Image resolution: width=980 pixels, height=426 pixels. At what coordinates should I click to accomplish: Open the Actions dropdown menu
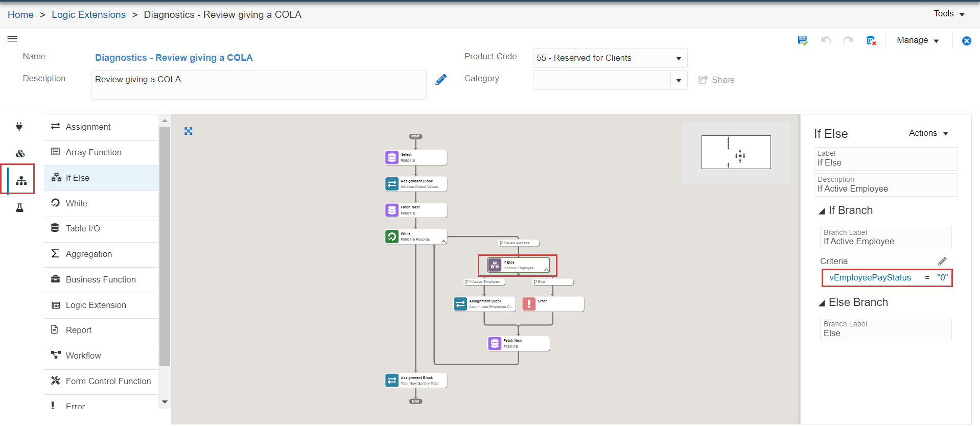point(928,133)
